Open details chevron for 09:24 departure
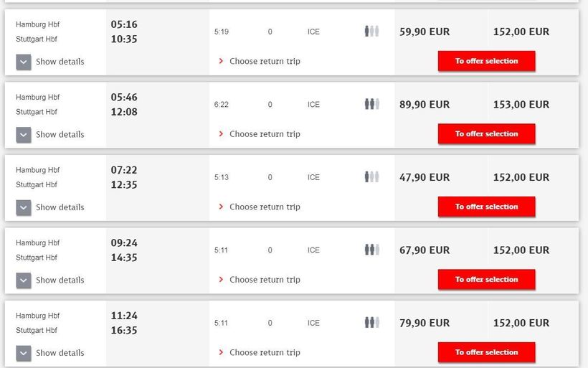Image resolution: width=588 pixels, height=368 pixels. click(24, 280)
